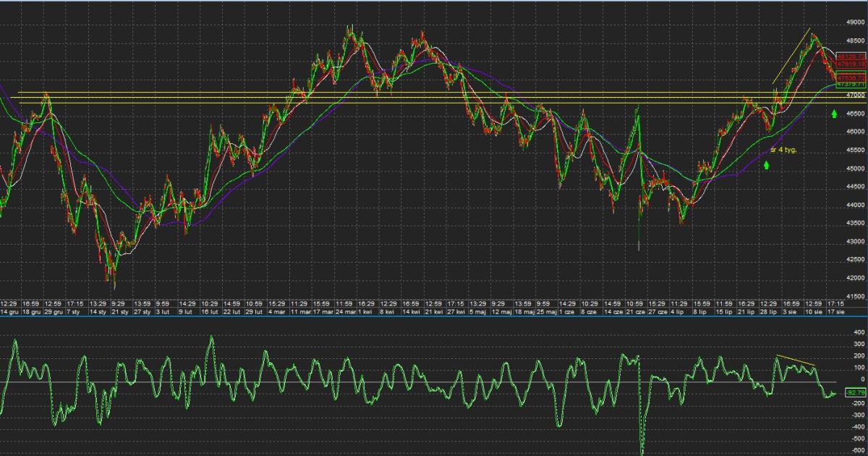
Task: Click the blue divider between chart panels
Action: [x=434, y=316]
